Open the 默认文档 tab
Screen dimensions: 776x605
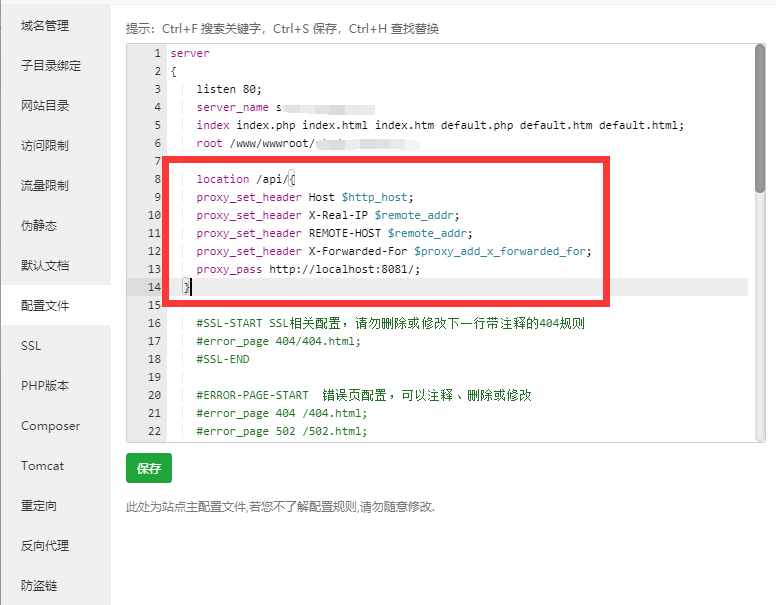pyautogui.click(x=45, y=266)
